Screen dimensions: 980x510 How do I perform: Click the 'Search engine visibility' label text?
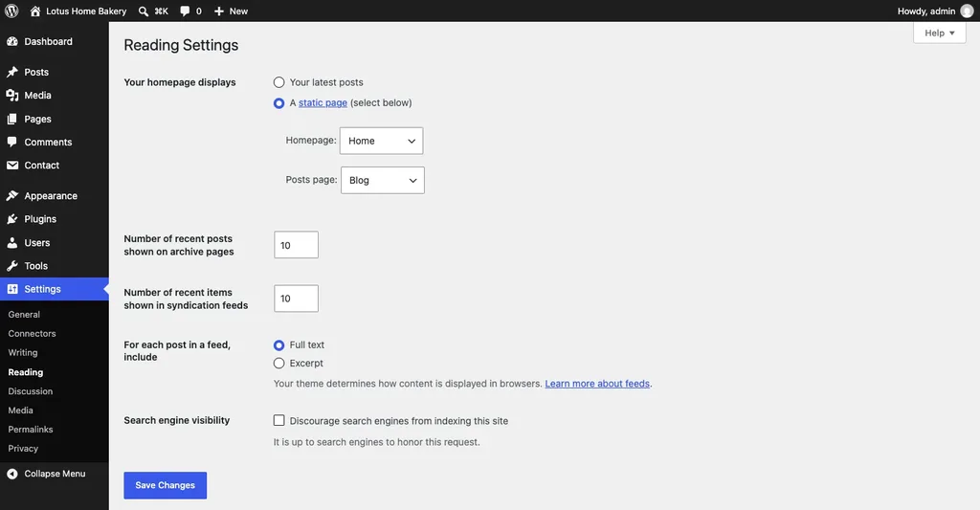pyautogui.click(x=177, y=421)
